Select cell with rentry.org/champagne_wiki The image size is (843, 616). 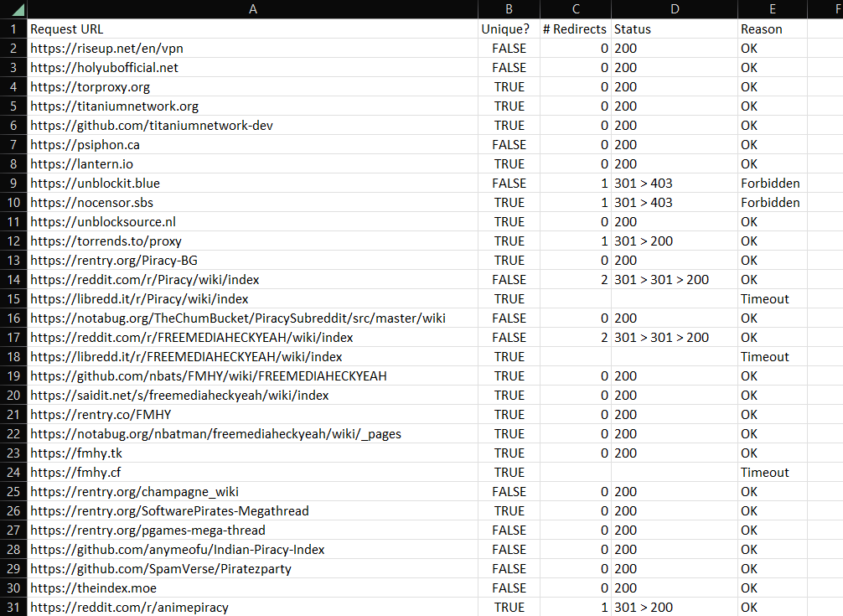click(253, 492)
